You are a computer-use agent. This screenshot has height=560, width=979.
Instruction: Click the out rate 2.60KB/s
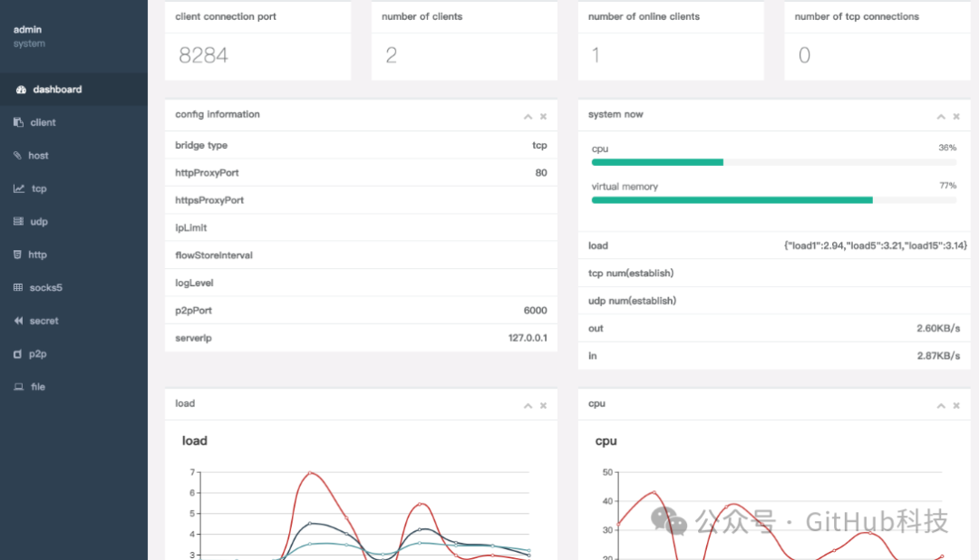[938, 328]
